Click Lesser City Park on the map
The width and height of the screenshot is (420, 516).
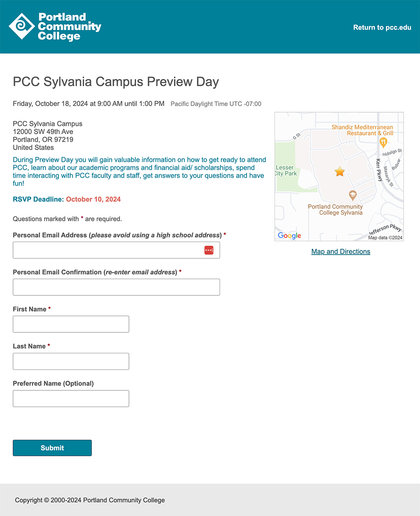[286, 170]
